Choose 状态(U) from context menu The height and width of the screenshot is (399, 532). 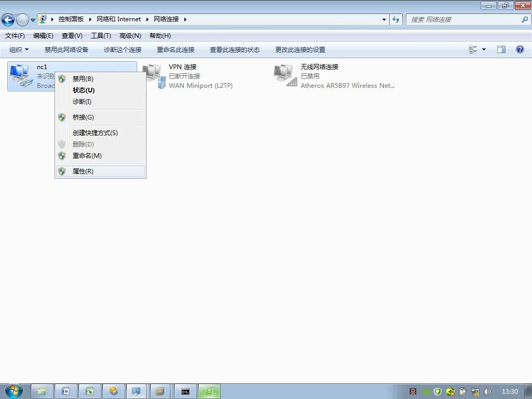point(101,90)
